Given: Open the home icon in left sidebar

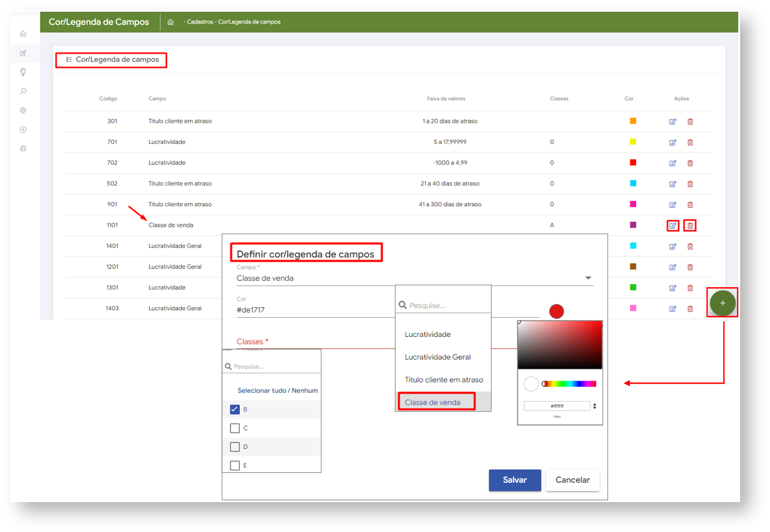Looking at the screenshot, I should pos(23,34).
